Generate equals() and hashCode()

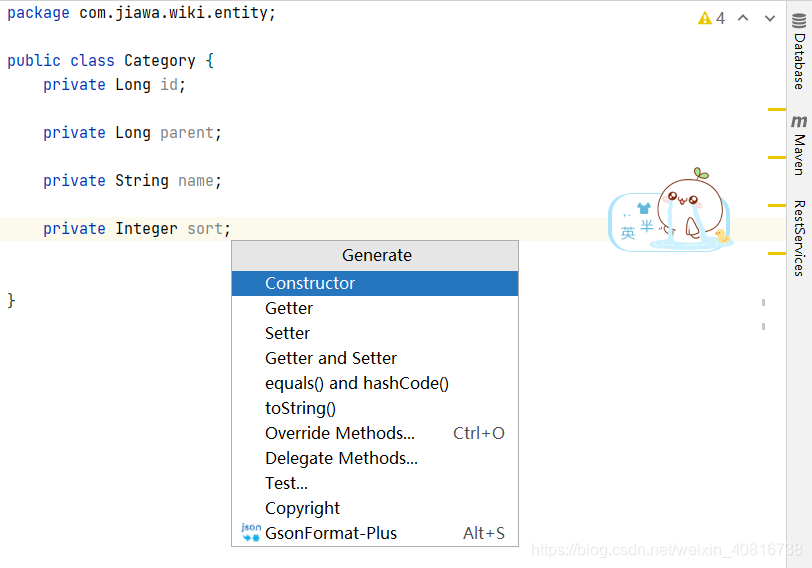coord(375,383)
